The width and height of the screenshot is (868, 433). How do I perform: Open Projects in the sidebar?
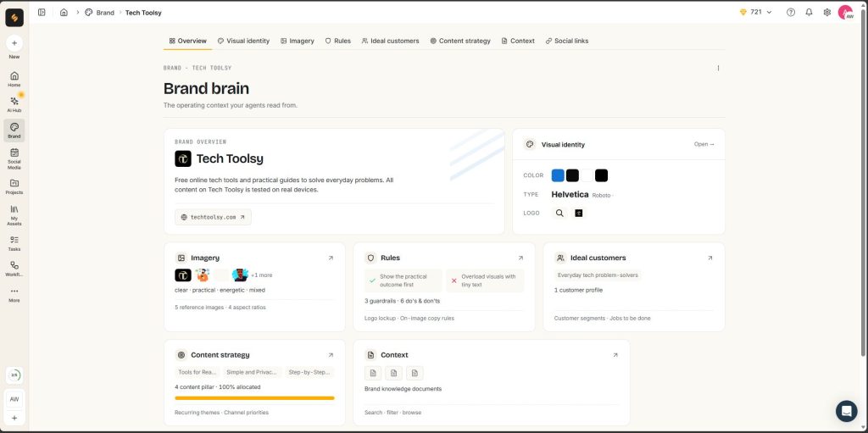(14, 186)
